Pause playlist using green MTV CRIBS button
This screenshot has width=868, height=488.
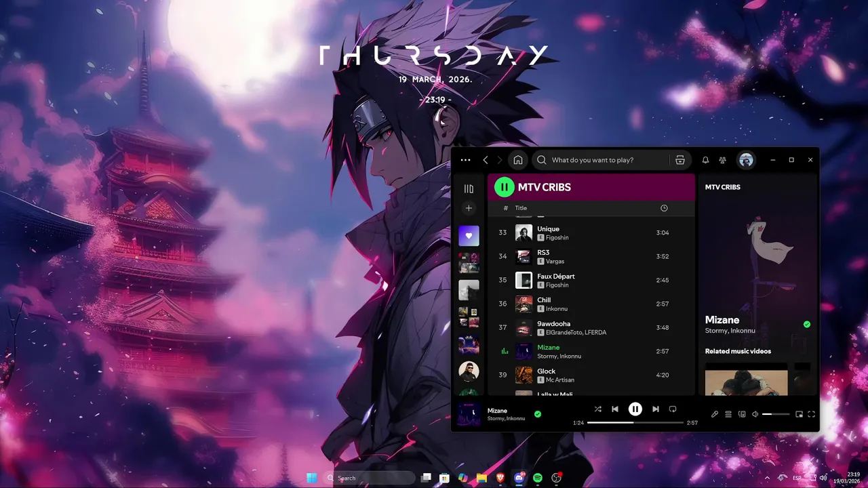click(504, 186)
